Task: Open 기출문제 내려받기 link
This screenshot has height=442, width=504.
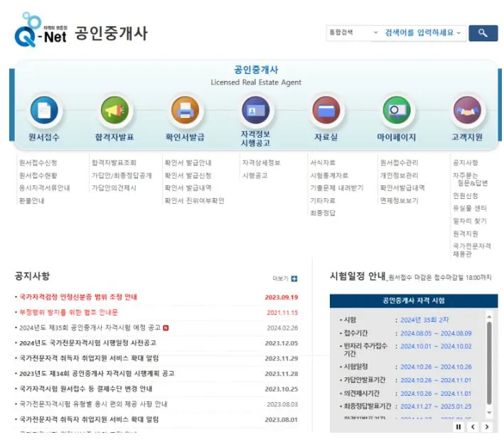Action: tap(336, 188)
